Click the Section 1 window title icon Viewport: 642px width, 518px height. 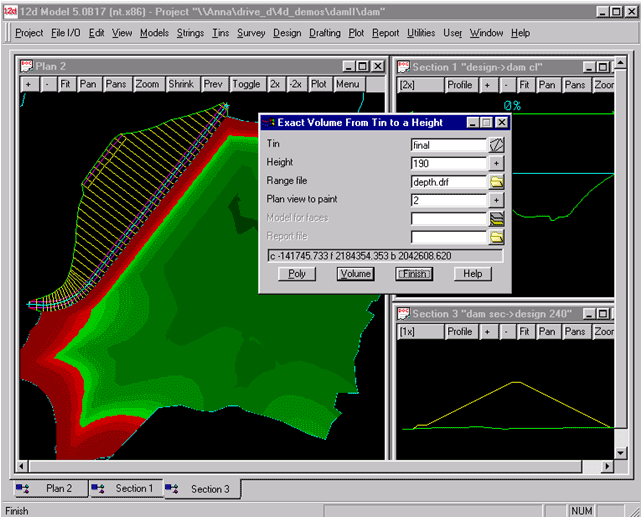(402, 66)
